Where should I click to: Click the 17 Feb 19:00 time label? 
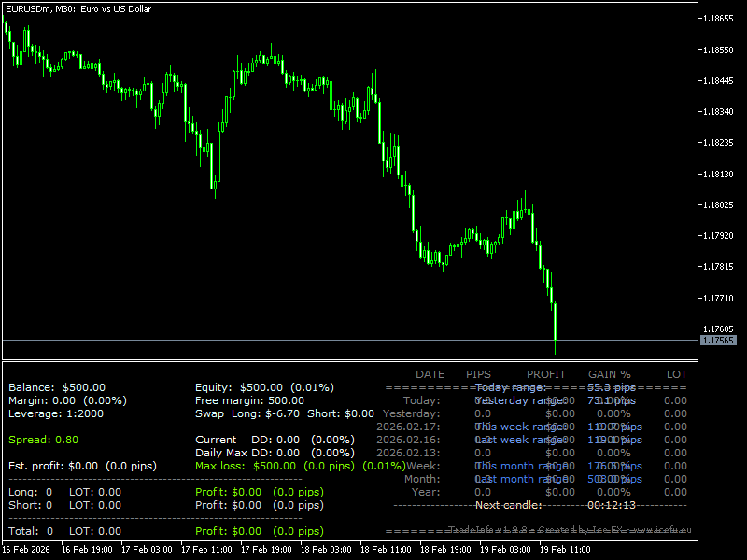[266, 550]
